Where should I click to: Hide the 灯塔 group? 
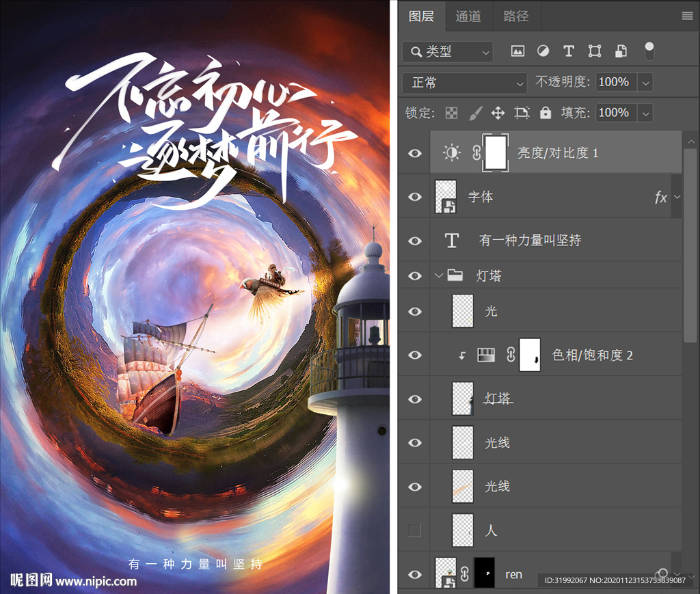[x=415, y=275]
